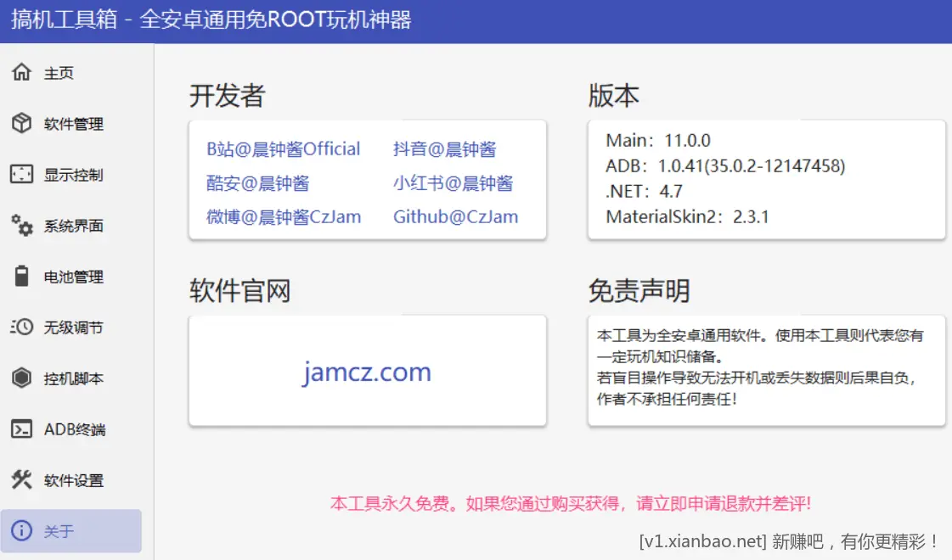Image resolution: width=952 pixels, height=560 pixels.
Task: Click the 系统界面 gears icon
Action: pyautogui.click(x=21, y=226)
